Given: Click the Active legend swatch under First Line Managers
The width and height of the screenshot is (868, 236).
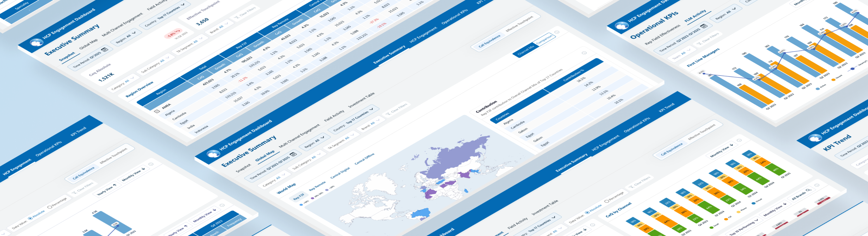Looking at the screenshot, I should tap(817, 89).
